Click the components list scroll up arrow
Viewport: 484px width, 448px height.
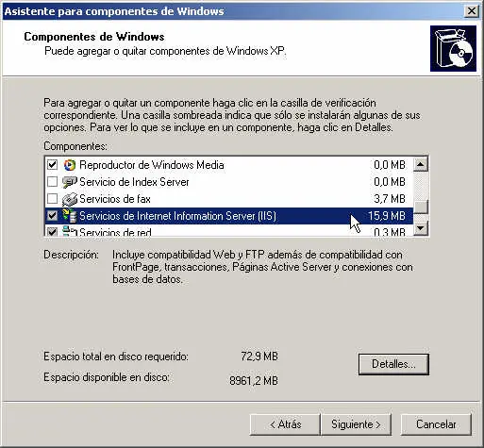421,164
